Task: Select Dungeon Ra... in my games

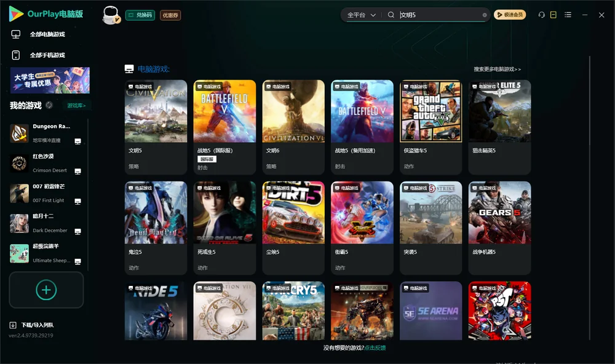Action: 46,133
